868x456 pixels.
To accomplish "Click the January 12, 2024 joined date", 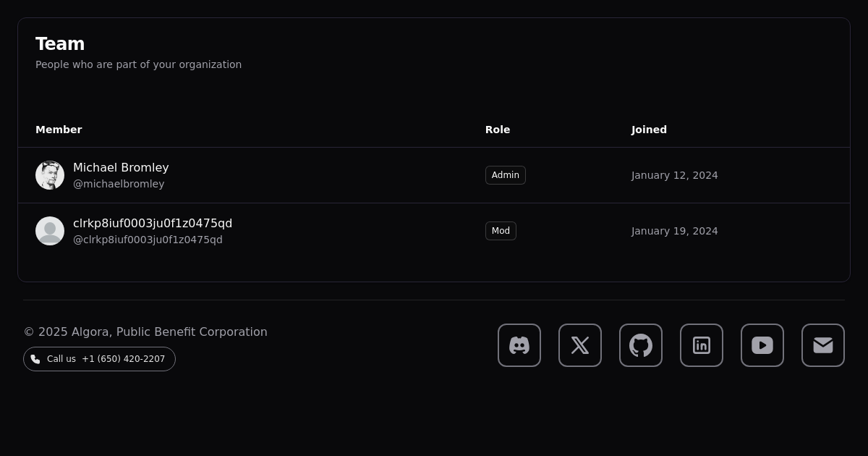I will 674,175.
